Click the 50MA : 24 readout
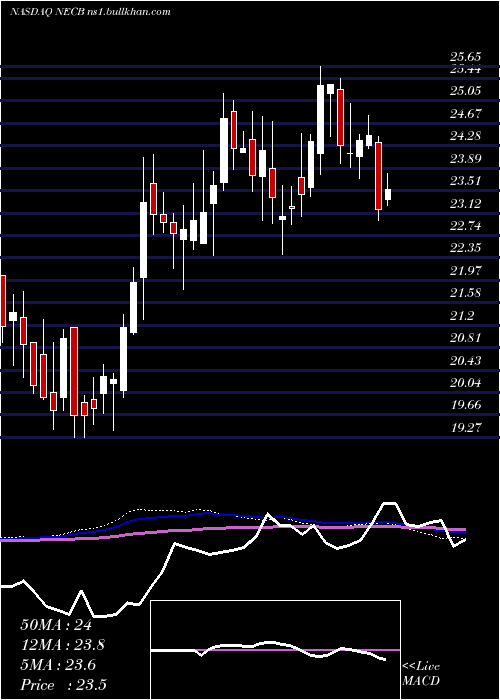The image size is (500, 700). (x=56, y=625)
